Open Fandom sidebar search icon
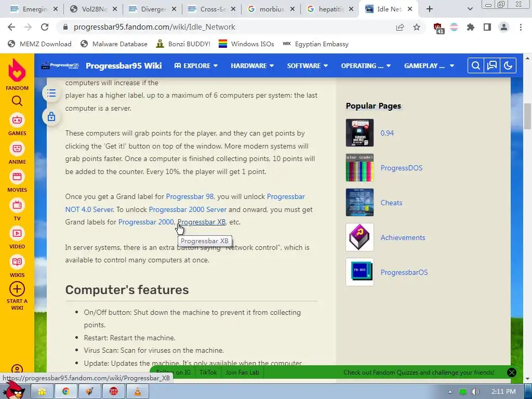532x399 pixels. tap(17, 101)
